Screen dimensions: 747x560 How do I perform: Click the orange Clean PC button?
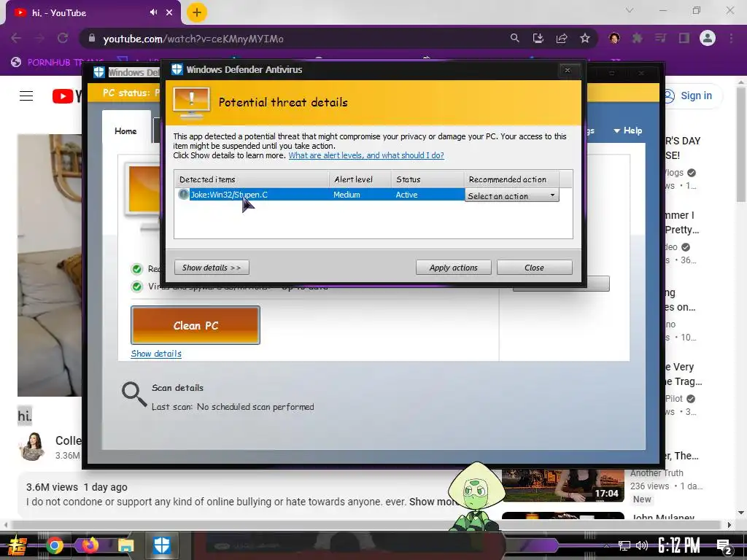(x=196, y=325)
